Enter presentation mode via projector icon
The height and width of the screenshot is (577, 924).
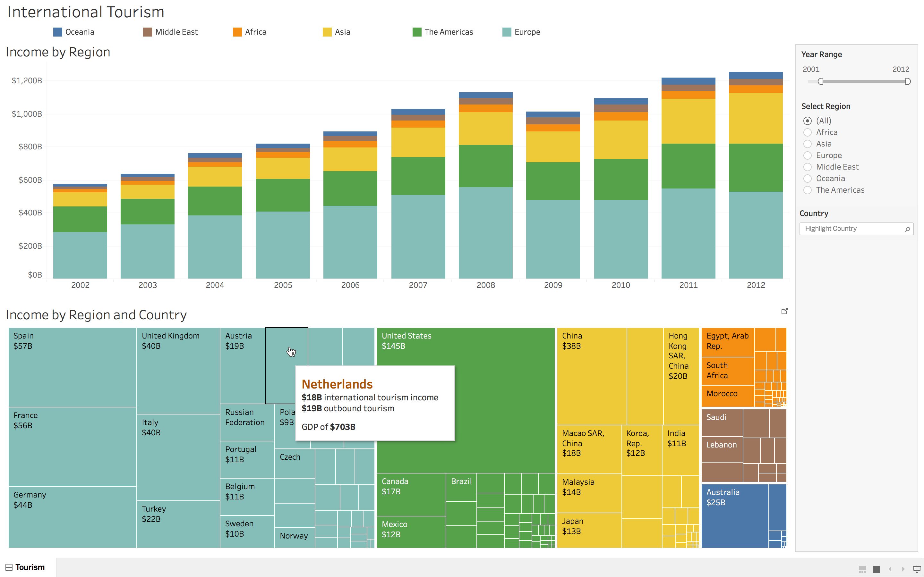coord(917,569)
